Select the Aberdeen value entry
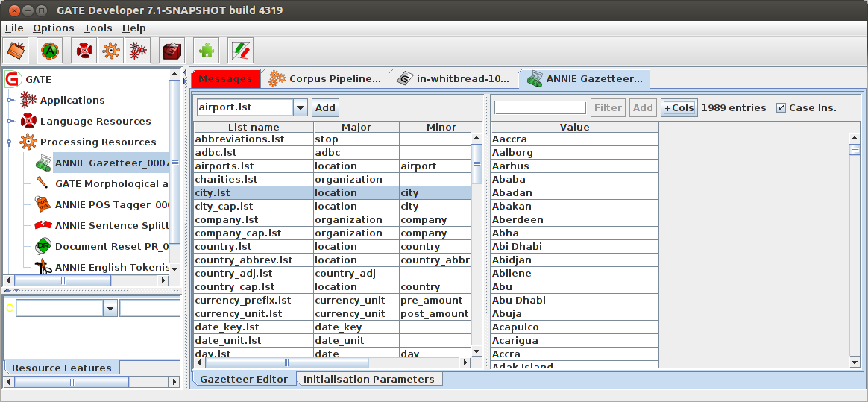Image resolution: width=868 pixels, height=402 pixels. (575, 220)
